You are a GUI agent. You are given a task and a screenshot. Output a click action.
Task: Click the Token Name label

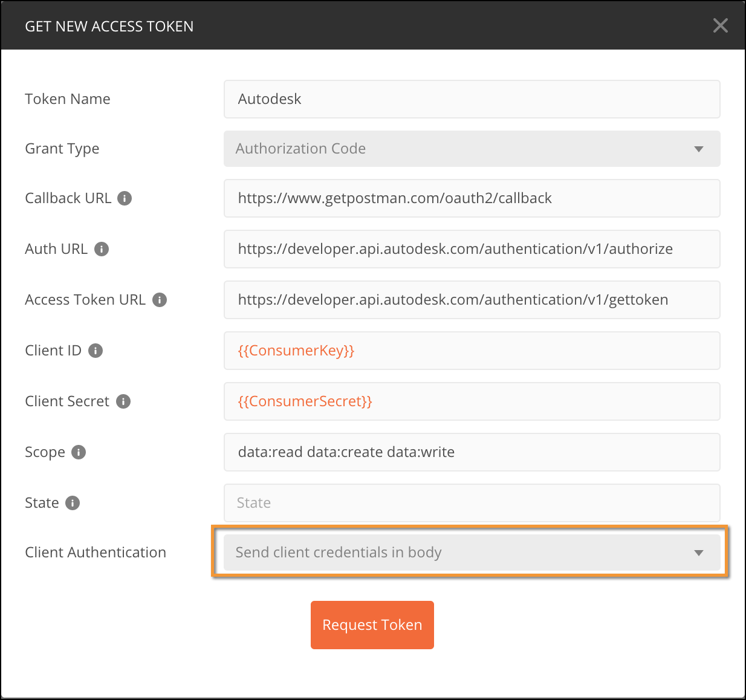click(68, 99)
